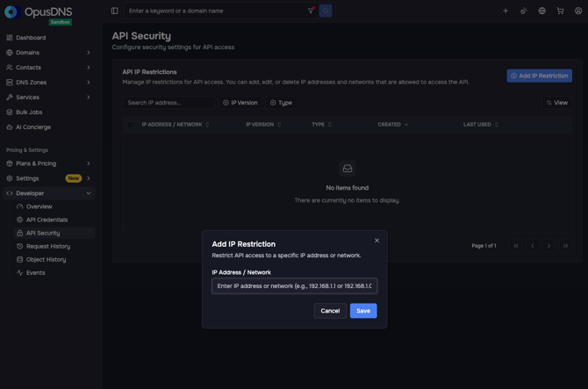Click the empty inbox icon
Image resolution: width=588 pixels, height=389 pixels.
point(348,169)
